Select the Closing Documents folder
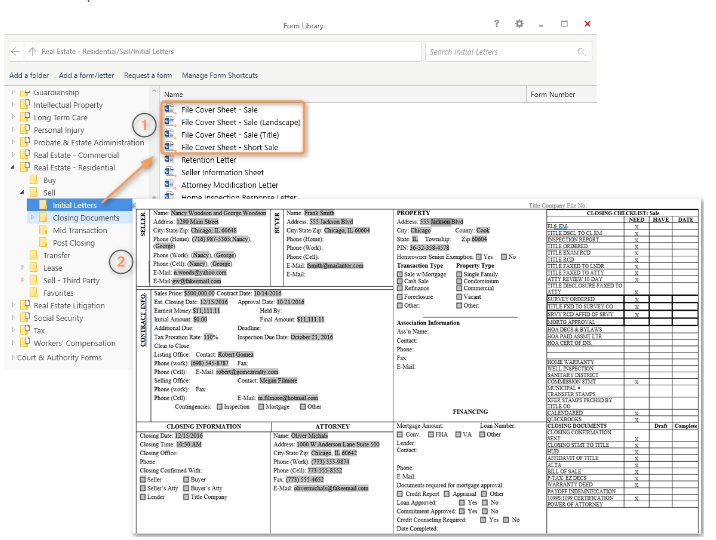Viewport: 716px width, 540px height. click(86, 218)
